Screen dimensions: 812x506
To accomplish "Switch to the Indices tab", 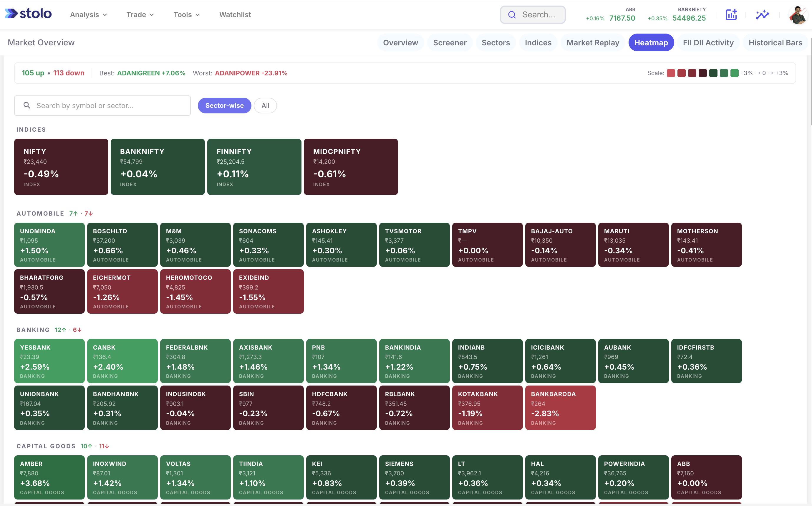I will click(x=538, y=42).
